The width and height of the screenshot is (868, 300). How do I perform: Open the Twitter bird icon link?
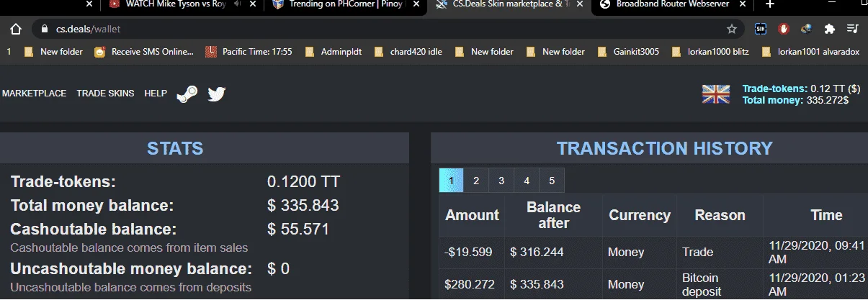coord(217,94)
